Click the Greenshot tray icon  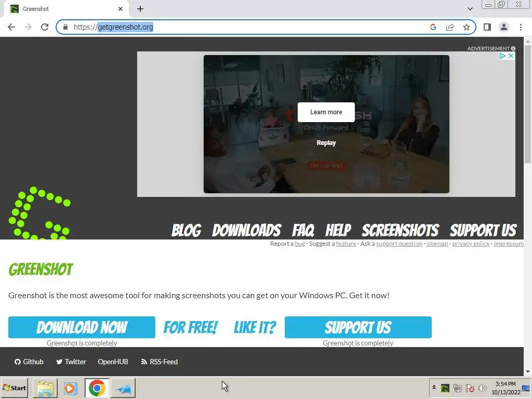coord(445,388)
